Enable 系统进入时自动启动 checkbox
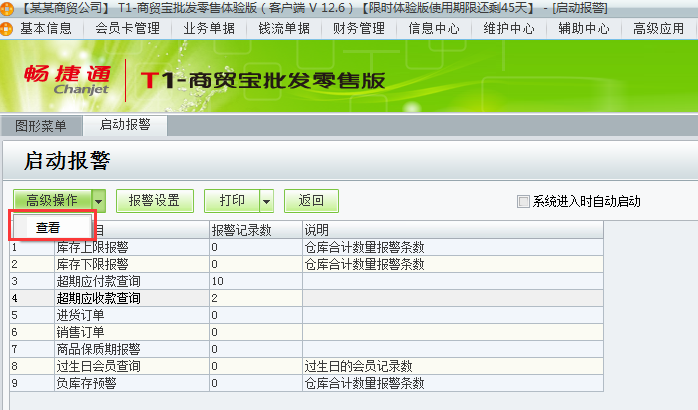The image size is (698, 410). (x=523, y=201)
